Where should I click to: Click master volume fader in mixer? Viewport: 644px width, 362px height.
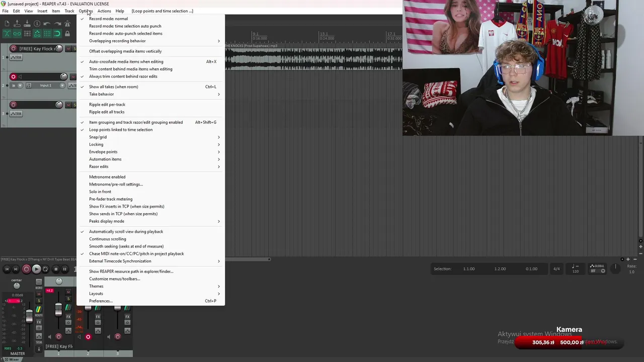click(29, 316)
